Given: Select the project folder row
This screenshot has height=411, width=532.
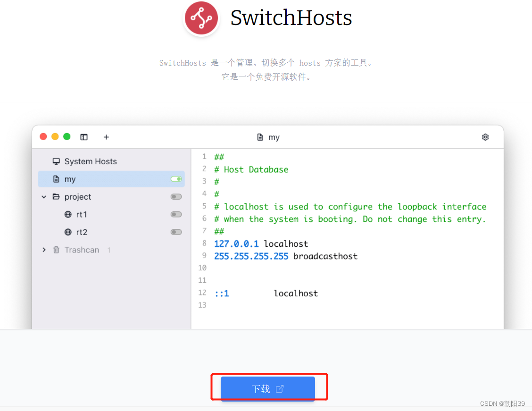Looking at the screenshot, I should click(111, 197).
